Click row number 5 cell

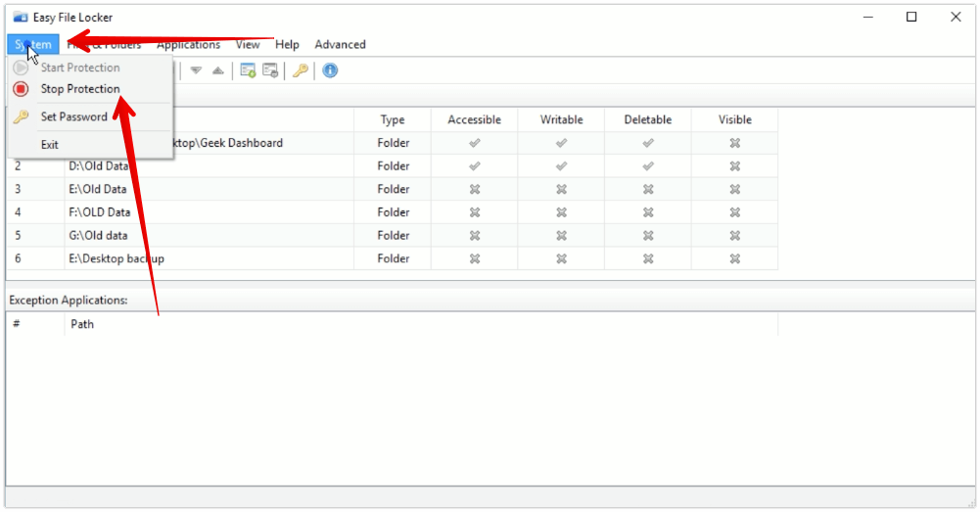[19, 236]
